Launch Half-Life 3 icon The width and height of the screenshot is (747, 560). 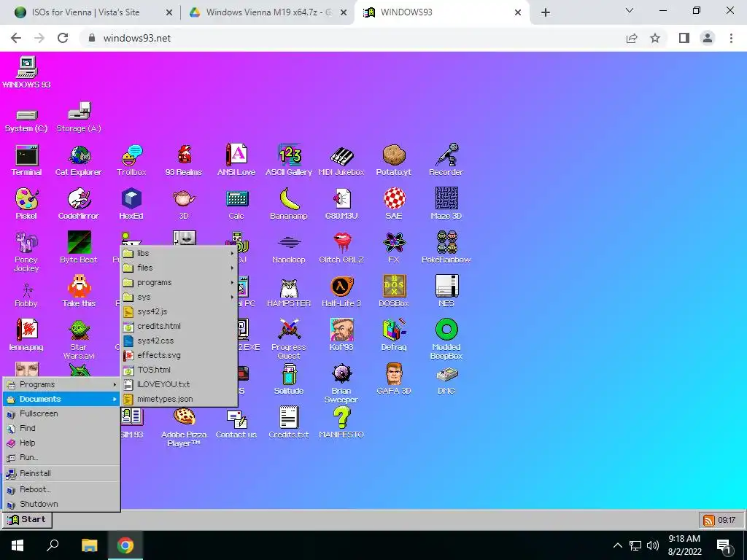(341, 292)
